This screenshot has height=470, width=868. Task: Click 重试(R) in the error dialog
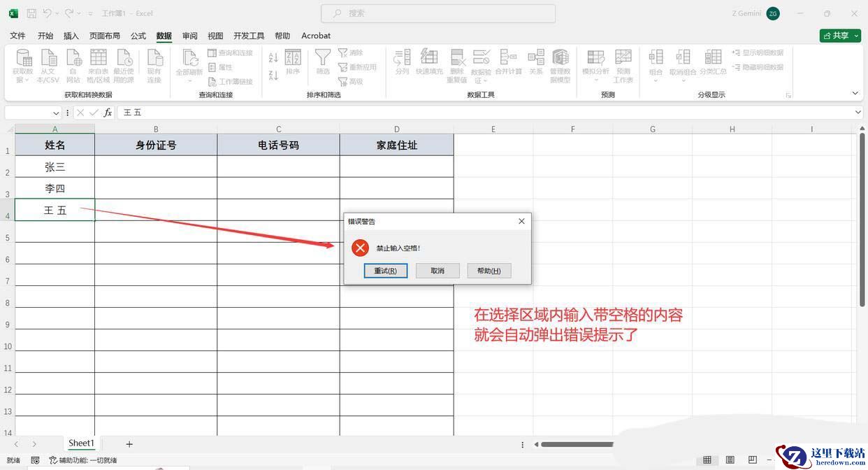pyautogui.click(x=386, y=271)
